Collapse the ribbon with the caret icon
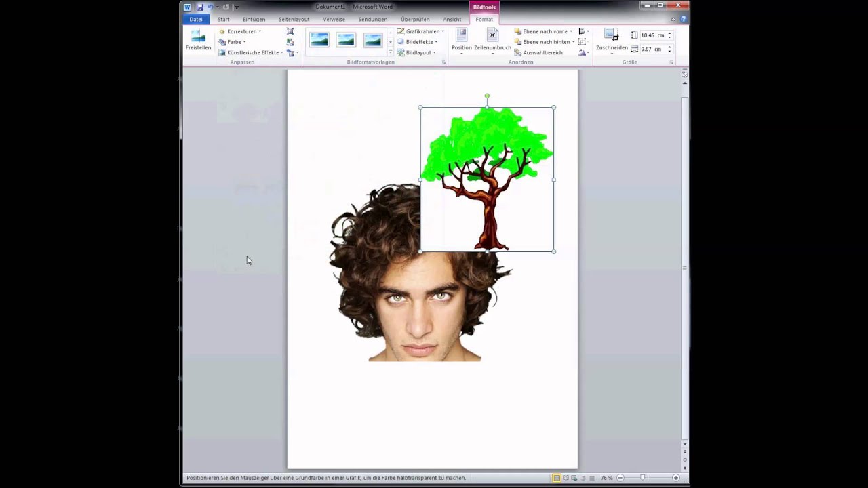This screenshot has height=488, width=868. (x=673, y=19)
